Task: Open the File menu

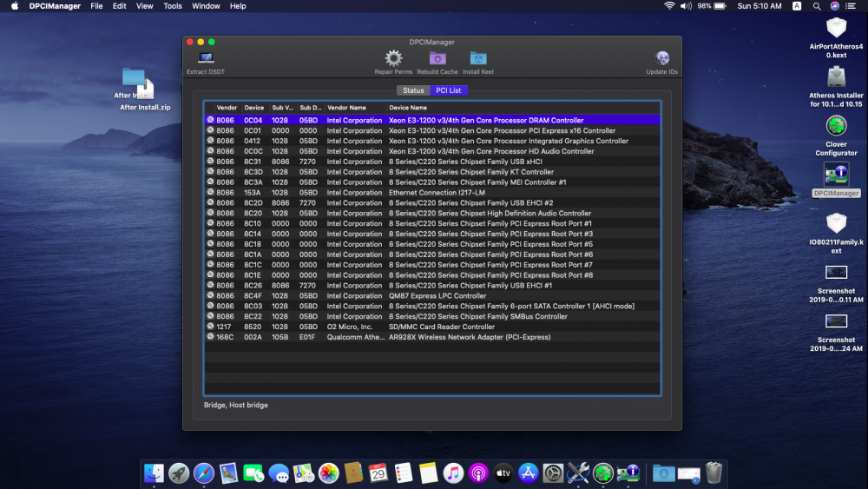Action: [x=96, y=6]
